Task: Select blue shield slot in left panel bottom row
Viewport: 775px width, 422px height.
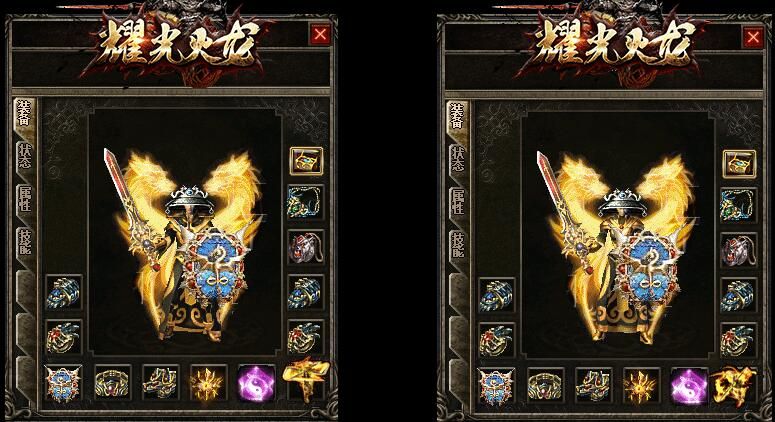Action: pos(63,383)
